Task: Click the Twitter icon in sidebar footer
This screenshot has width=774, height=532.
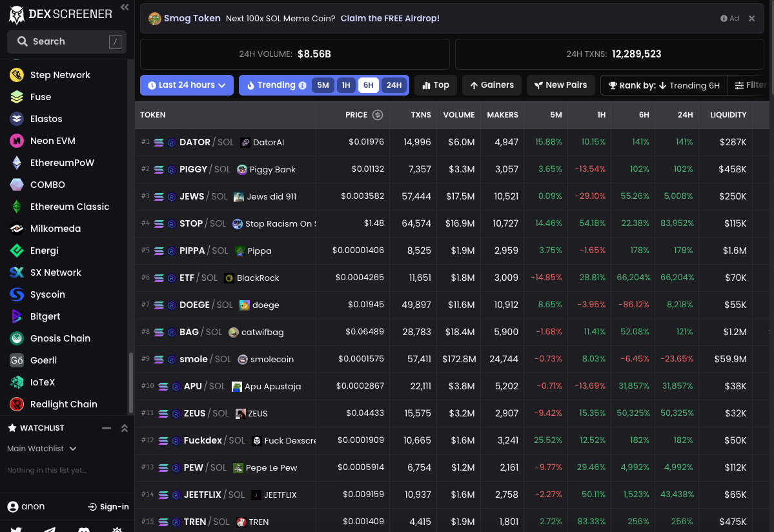Action: pos(16,529)
